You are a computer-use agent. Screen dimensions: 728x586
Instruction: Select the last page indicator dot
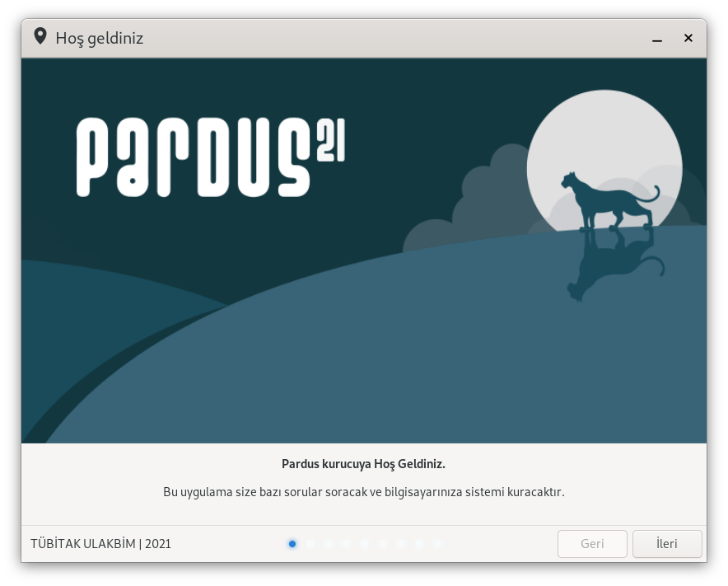(x=437, y=544)
